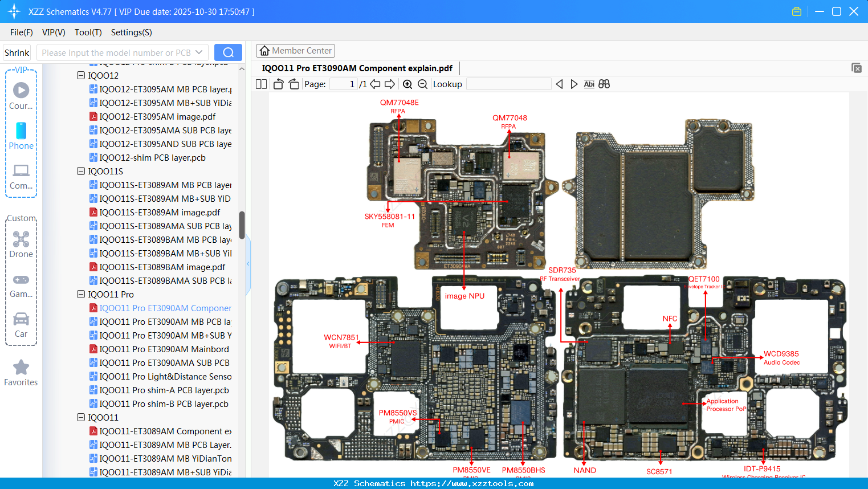Click the Abi whole-word match icon
The width and height of the screenshot is (868, 489).
[x=589, y=84]
